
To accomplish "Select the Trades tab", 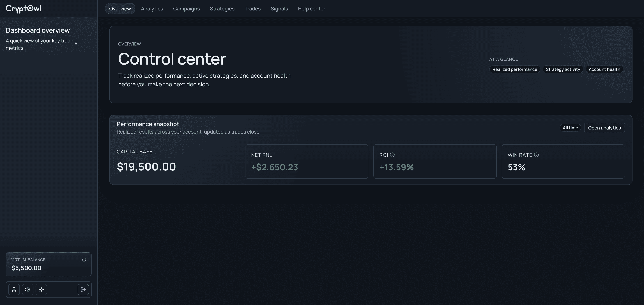I will (252, 8).
